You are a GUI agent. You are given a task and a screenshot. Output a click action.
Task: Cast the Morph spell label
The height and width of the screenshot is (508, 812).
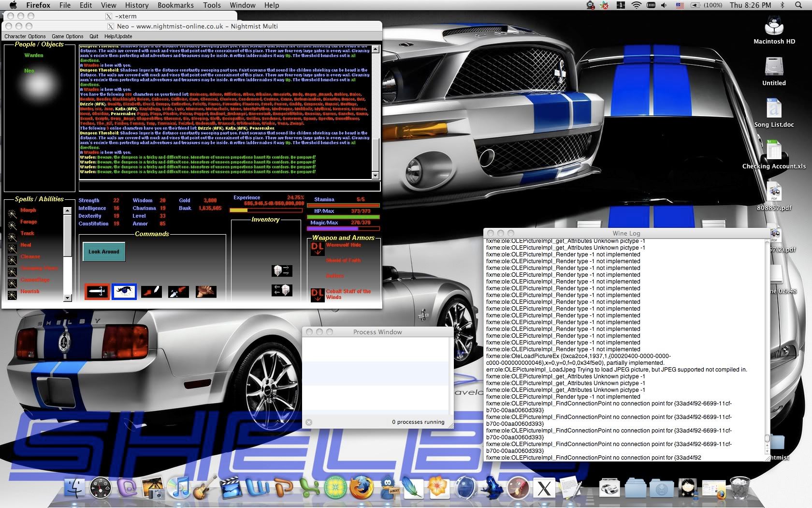(28, 210)
